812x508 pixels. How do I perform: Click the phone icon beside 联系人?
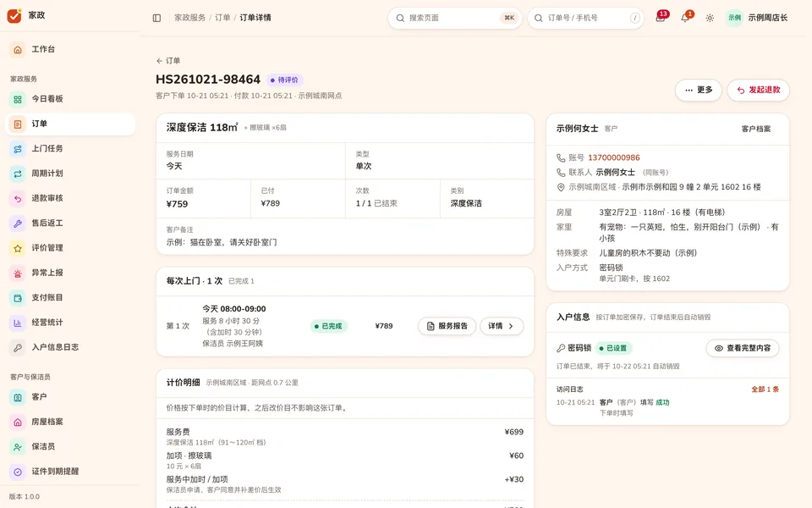click(x=561, y=172)
